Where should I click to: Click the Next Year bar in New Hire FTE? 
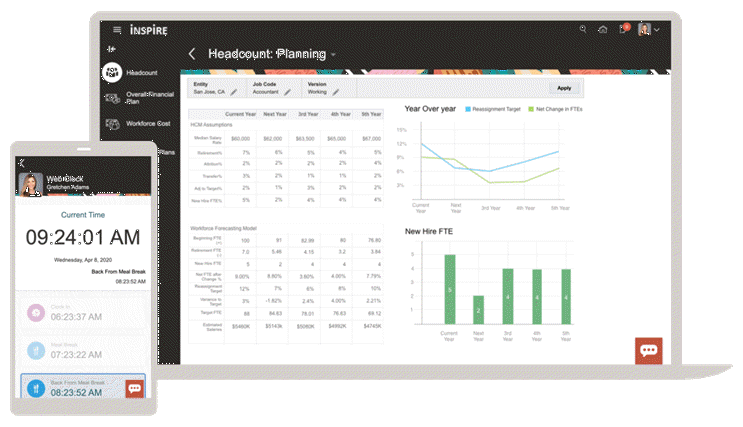point(479,310)
